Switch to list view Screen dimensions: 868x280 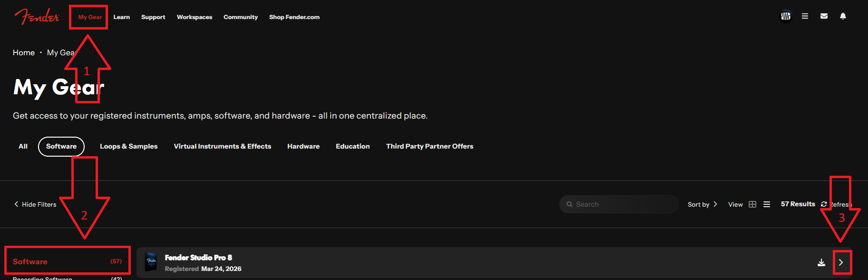click(x=767, y=204)
